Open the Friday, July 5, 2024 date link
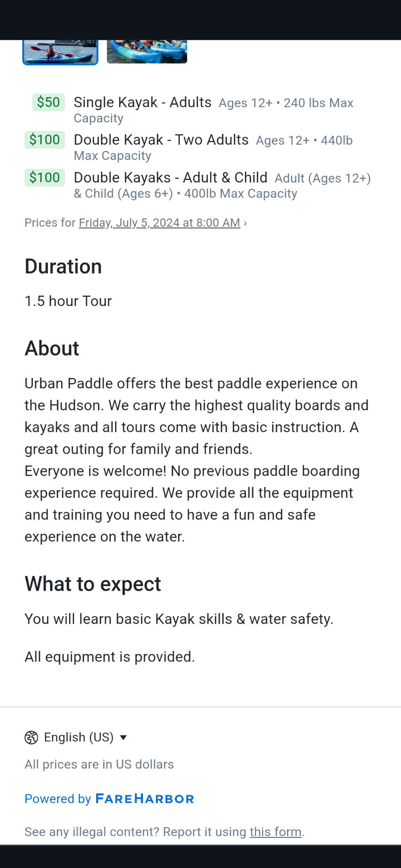 (x=159, y=223)
